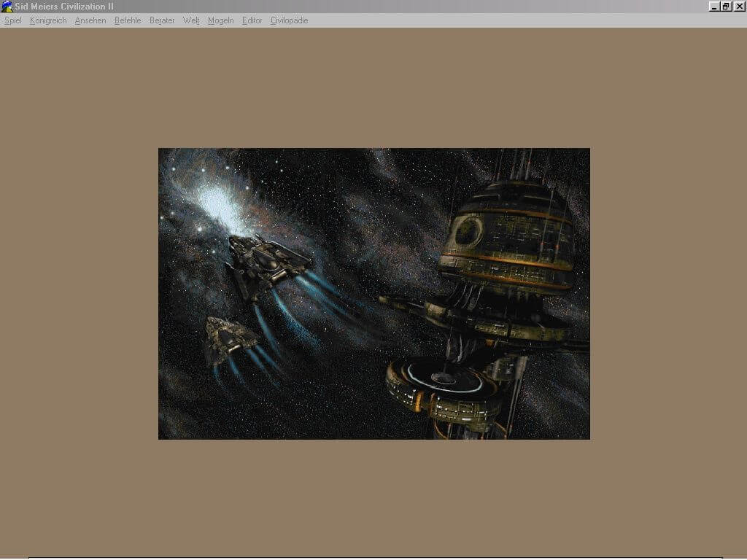Image resolution: width=747 pixels, height=560 pixels.
Task: Click the Sid Meiers Civilization II title text
Action: click(x=64, y=6)
